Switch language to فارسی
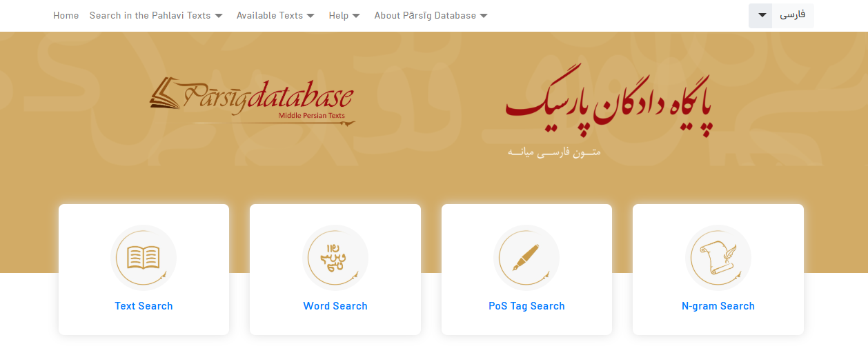This screenshot has width=868, height=355. click(792, 15)
